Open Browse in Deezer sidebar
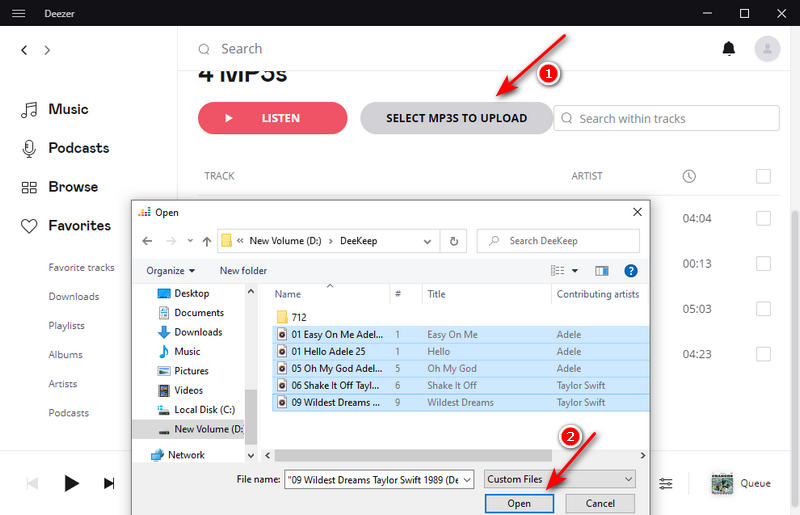The image size is (800, 515). (59, 187)
